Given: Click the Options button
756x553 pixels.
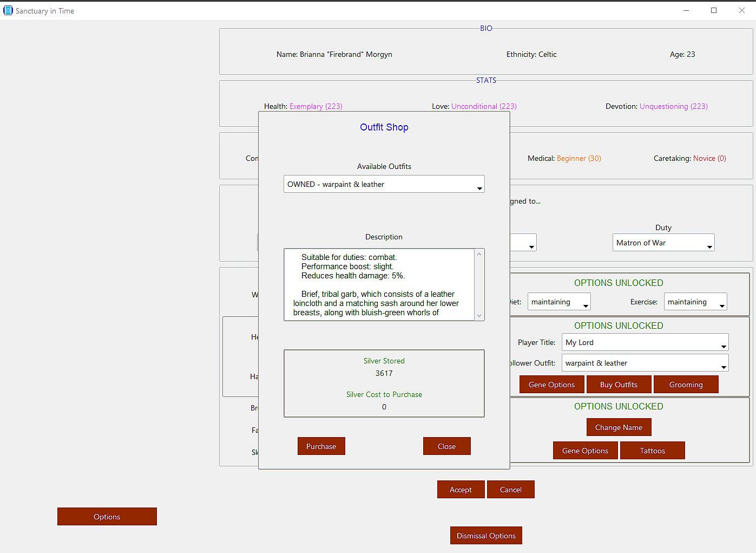Looking at the screenshot, I should point(107,517).
